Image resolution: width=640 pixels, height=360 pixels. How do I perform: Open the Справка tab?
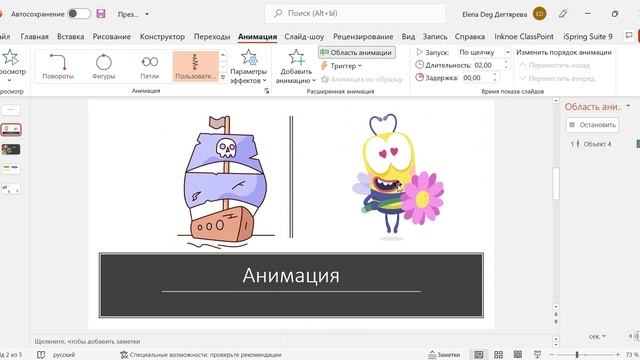click(470, 37)
